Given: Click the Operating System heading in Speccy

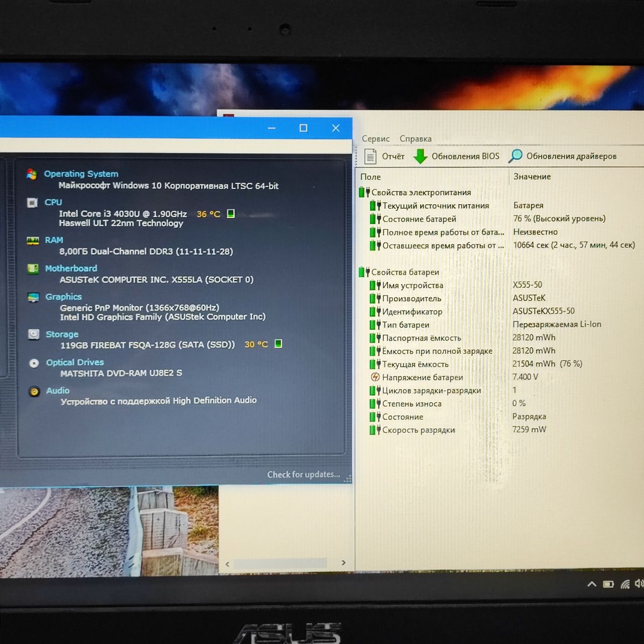Looking at the screenshot, I should (x=81, y=174).
